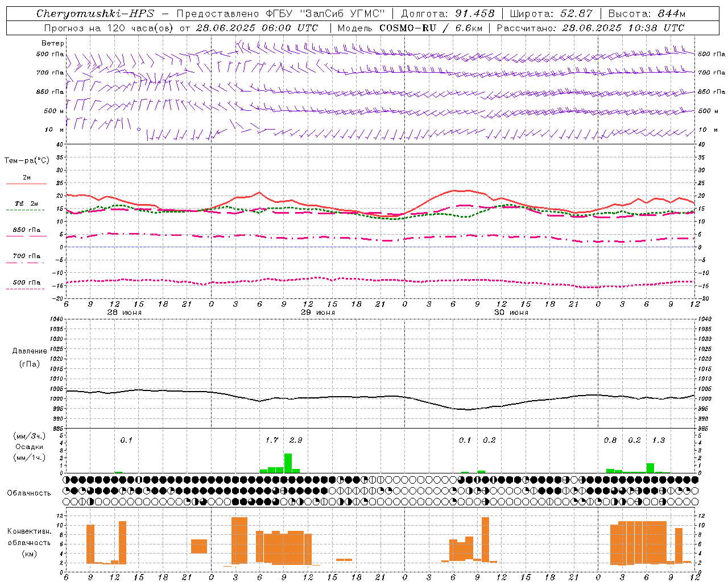Click the "(мм/3ч.)" precipitation unit label
Image resolution: width=728 pixels, height=582 pixels.
point(30,436)
